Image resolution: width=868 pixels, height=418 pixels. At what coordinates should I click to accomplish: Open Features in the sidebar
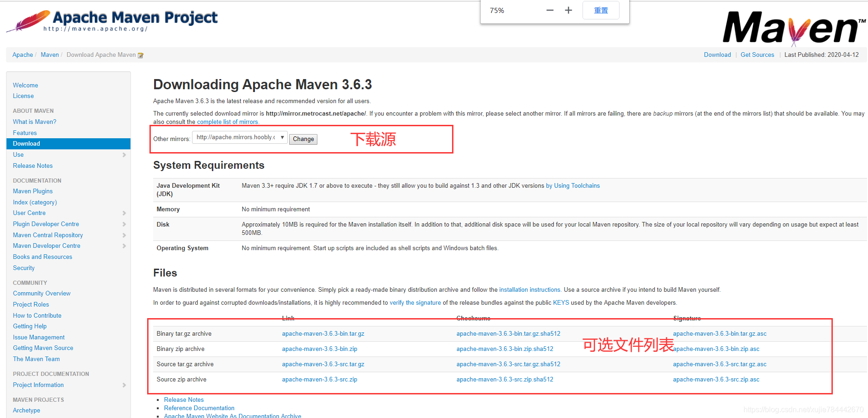click(25, 133)
